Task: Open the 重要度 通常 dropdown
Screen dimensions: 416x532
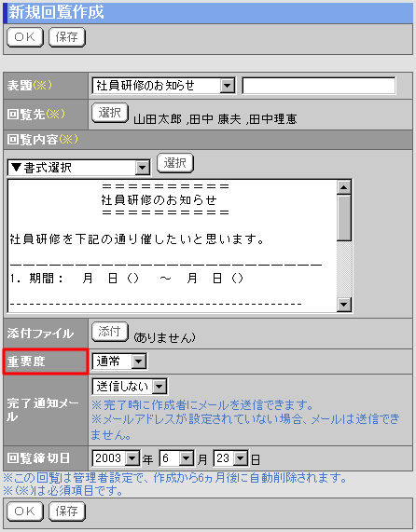Action: (119, 361)
